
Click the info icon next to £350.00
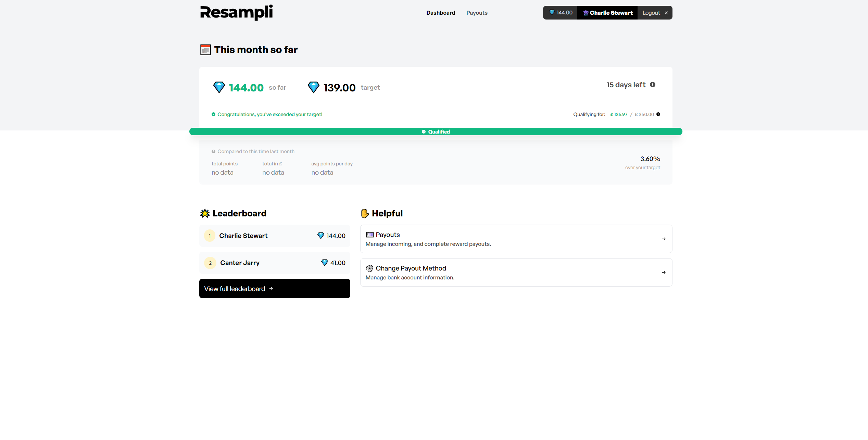click(x=658, y=114)
